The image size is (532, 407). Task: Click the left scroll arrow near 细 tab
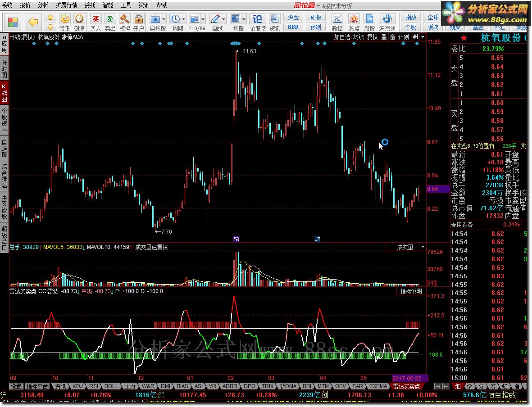click(x=438, y=386)
